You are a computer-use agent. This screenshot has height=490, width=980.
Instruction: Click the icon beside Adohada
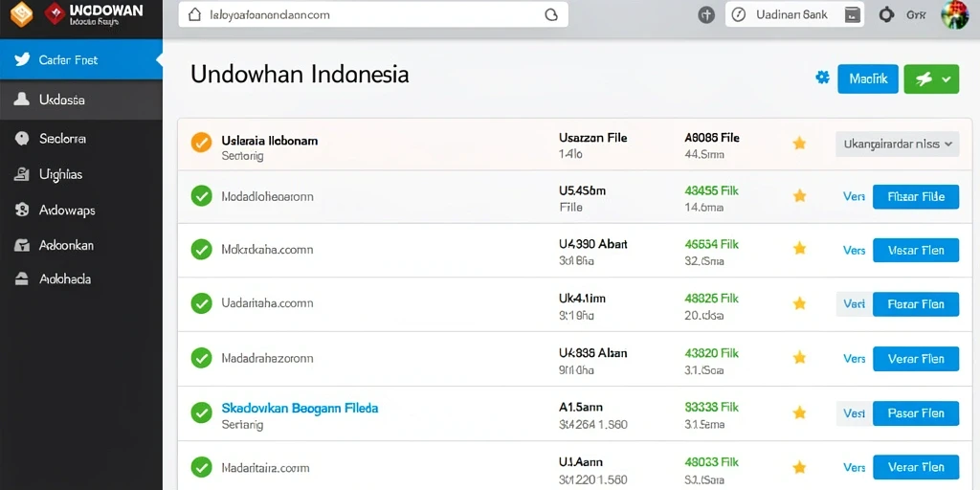[22, 279]
